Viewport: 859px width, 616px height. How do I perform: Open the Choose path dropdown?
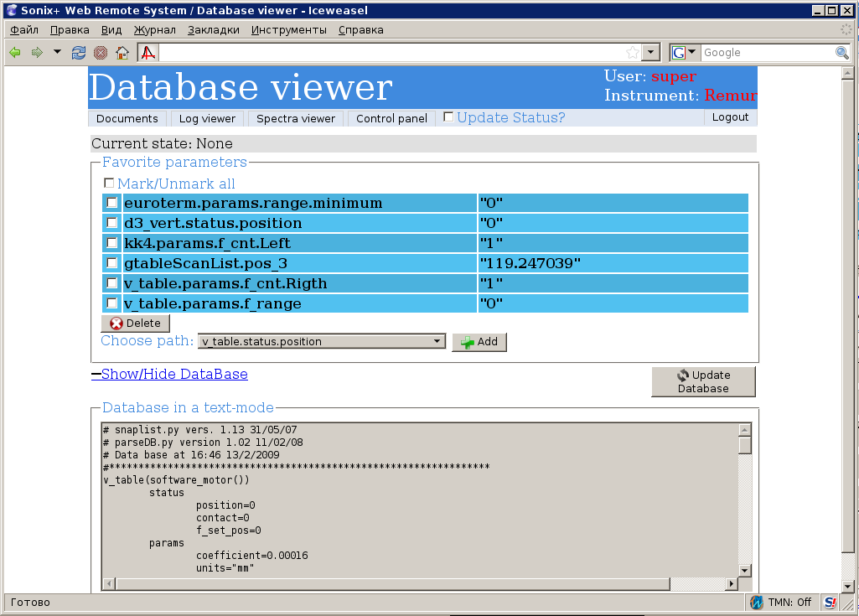[x=322, y=341]
